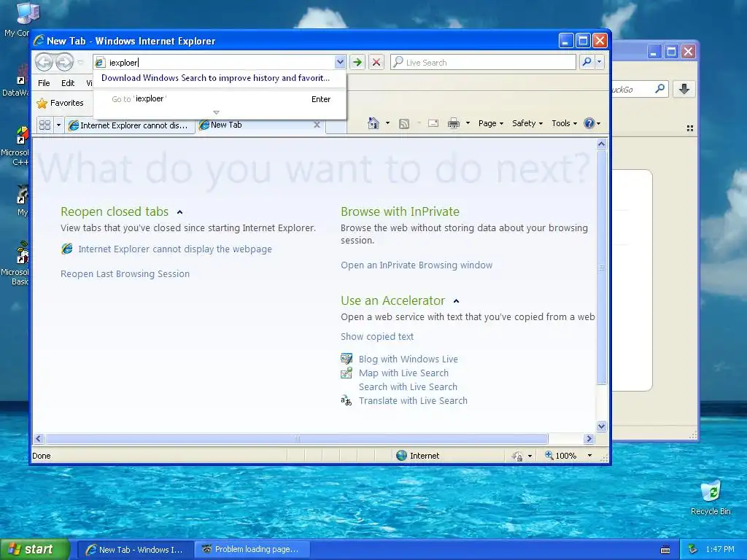Click the Print icon
The height and width of the screenshot is (560, 747).
tap(454, 124)
